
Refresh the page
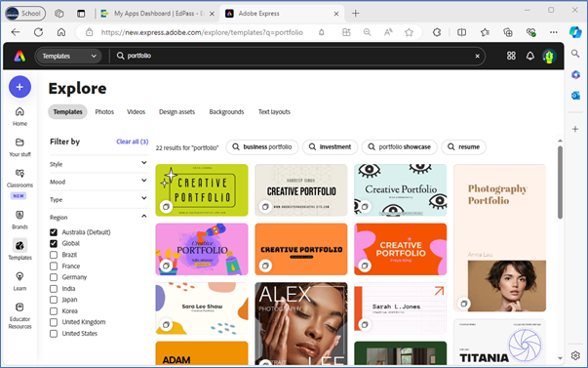[x=38, y=32]
